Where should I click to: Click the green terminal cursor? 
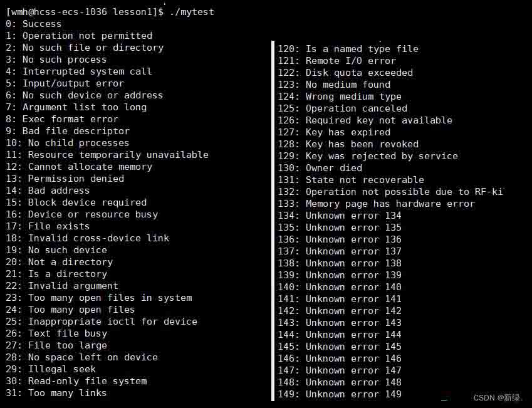pyautogui.click(x=444, y=399)
